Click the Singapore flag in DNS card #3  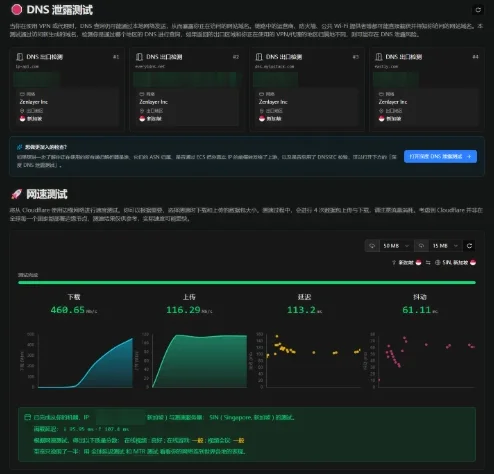point(262,119)
